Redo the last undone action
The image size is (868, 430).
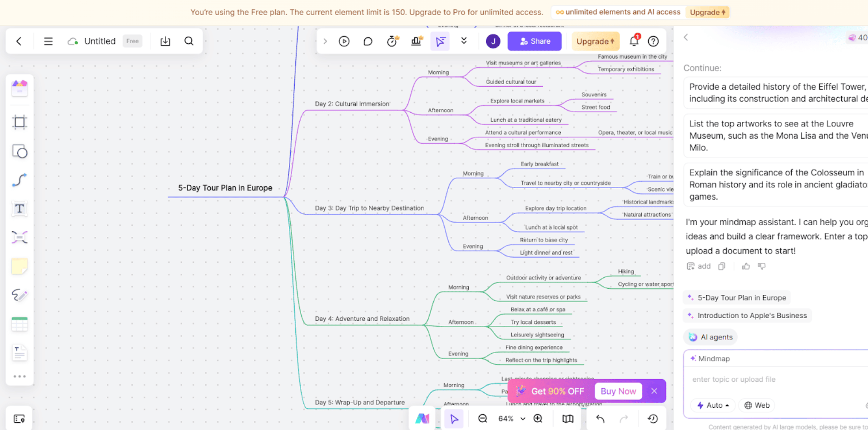pyautogui.click(x=624, y=419)
